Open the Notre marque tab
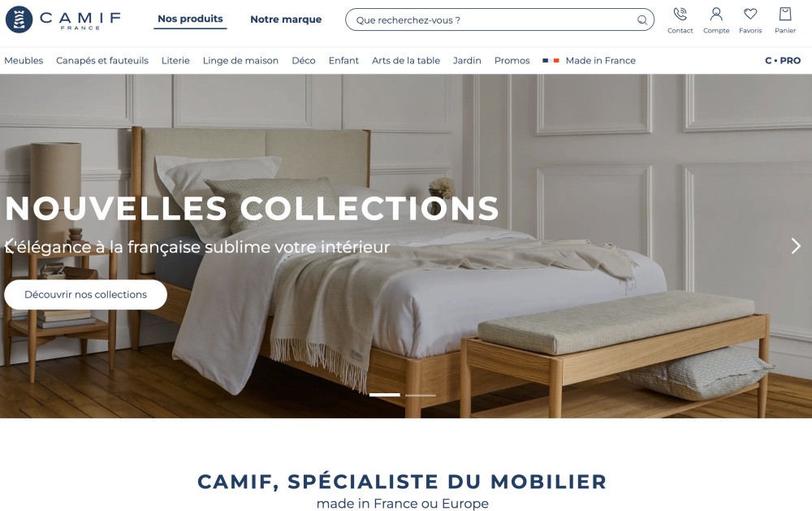Viewport: 812px width, 511px height. 286,19
